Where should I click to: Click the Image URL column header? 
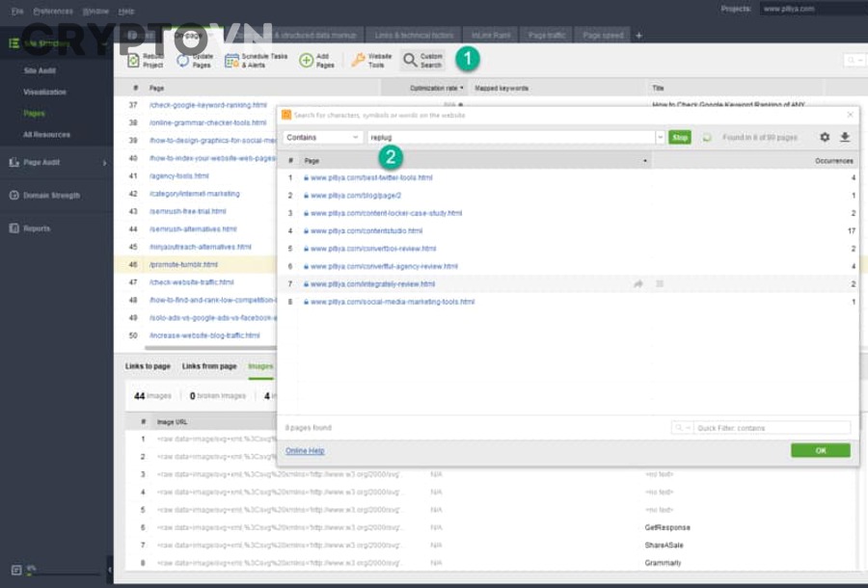pyautogui.click(x=173, y=422)
